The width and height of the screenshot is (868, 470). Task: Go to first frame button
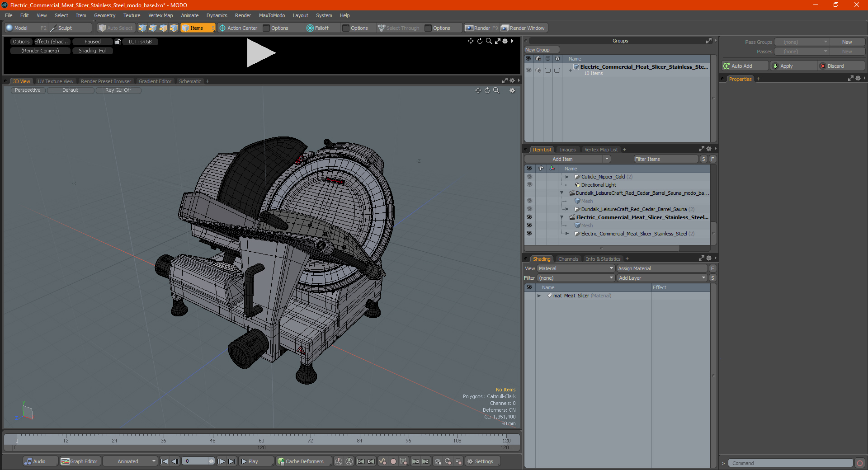(165, 461)
